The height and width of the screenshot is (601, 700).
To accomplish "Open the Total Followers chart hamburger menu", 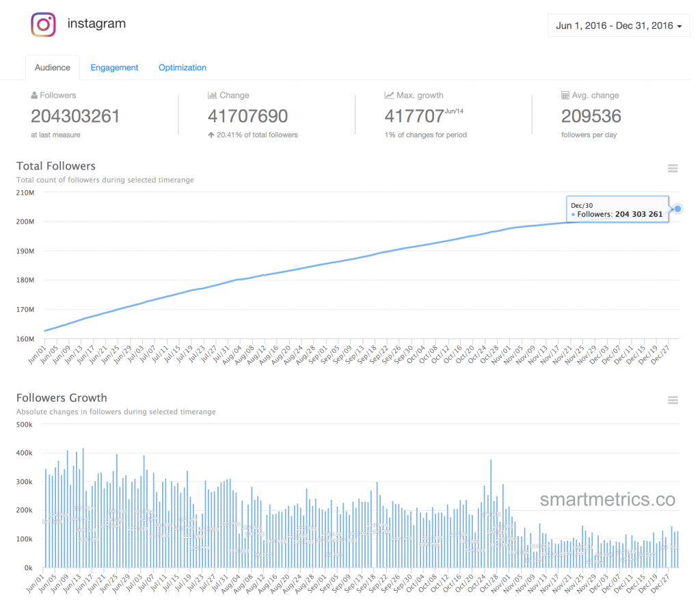I will pos(673,168).
